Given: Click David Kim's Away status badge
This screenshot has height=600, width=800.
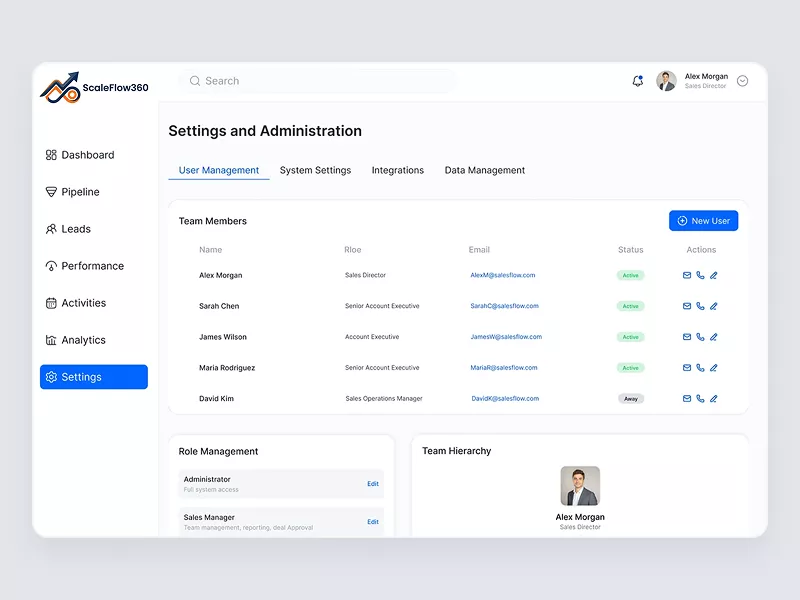Looking at the screenshot, I should 631,399.
